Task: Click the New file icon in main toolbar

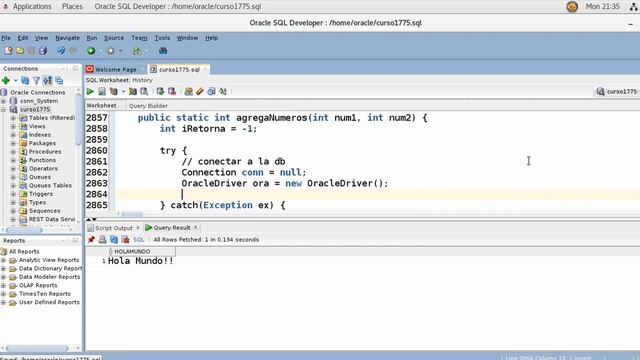Action: (8, 51)
